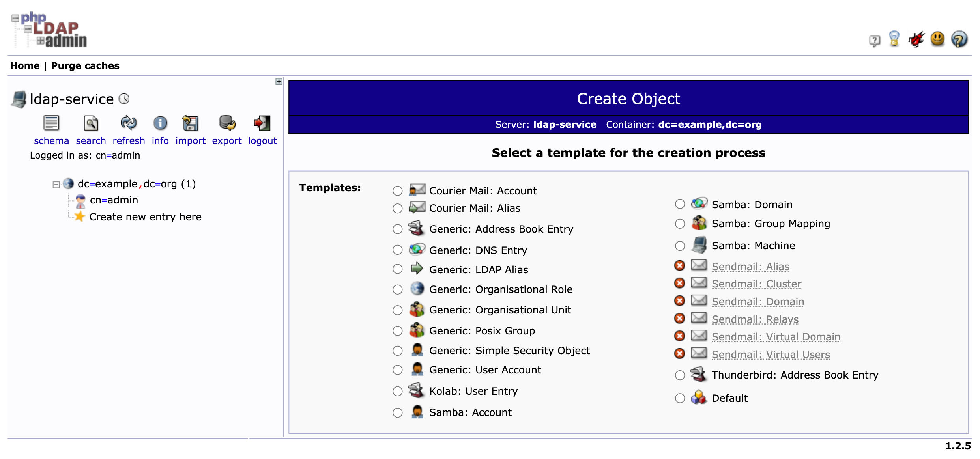Select Samba: Group Mapping radio button

[x=680, y=224]
